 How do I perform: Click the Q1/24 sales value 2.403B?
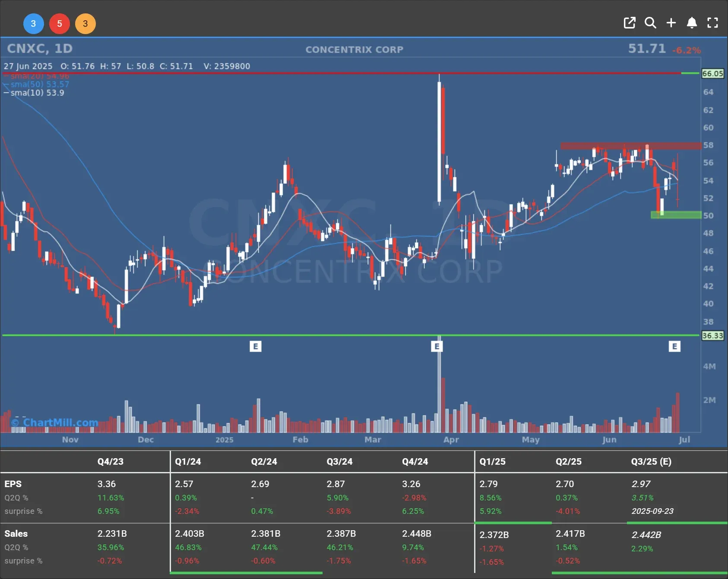[x=189, y=534]
